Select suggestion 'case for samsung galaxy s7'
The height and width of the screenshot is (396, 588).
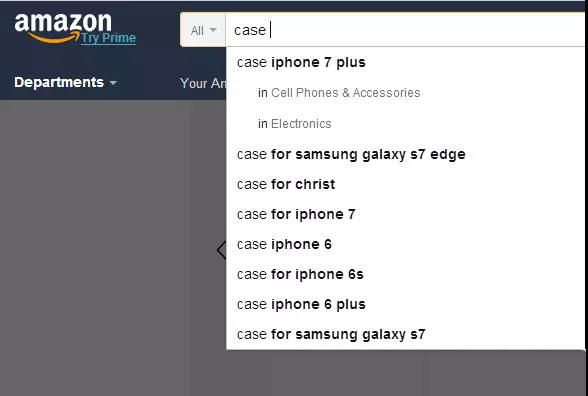406,334
